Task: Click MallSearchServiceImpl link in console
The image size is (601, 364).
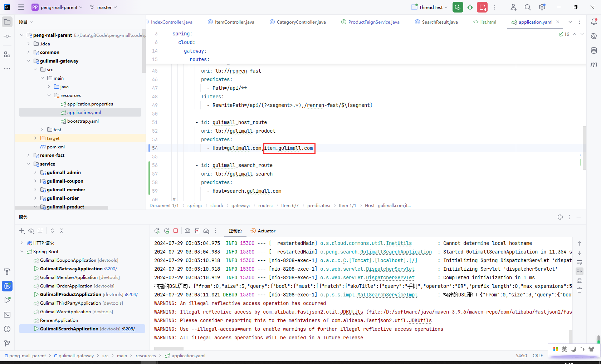Action: tap(387, 295)
